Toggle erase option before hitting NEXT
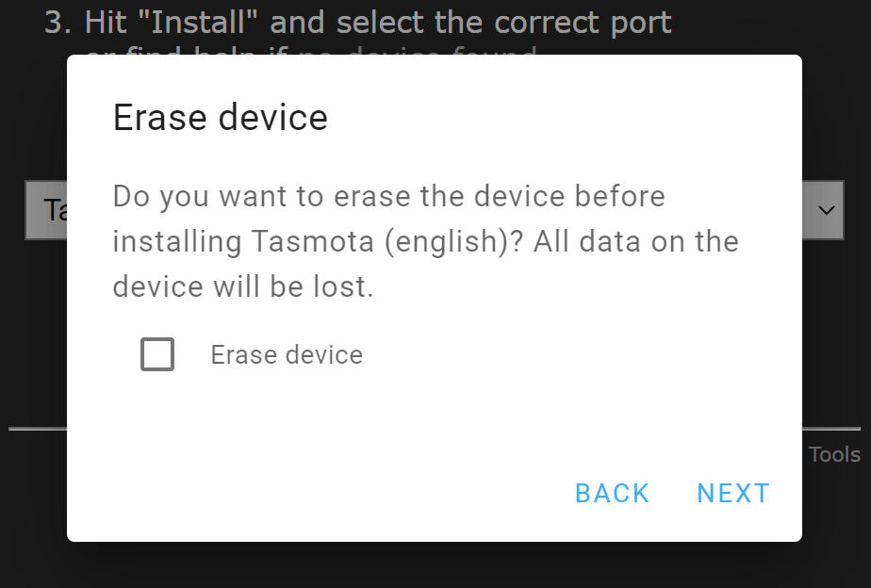The image size is (871, 588). [x=157, y=354]
